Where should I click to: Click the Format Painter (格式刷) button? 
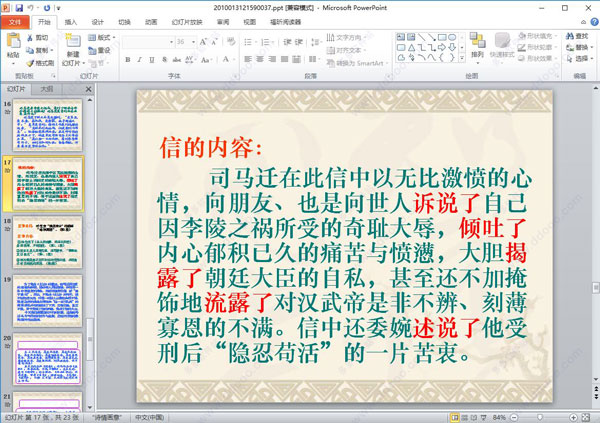(x=40, y=63)
